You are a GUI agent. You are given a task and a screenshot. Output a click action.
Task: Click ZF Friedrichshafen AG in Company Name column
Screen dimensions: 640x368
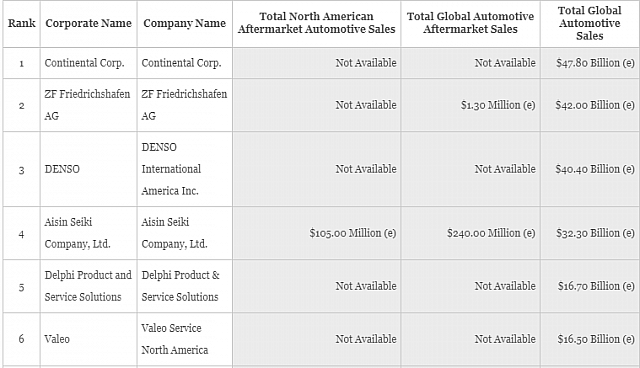[184, 105]
